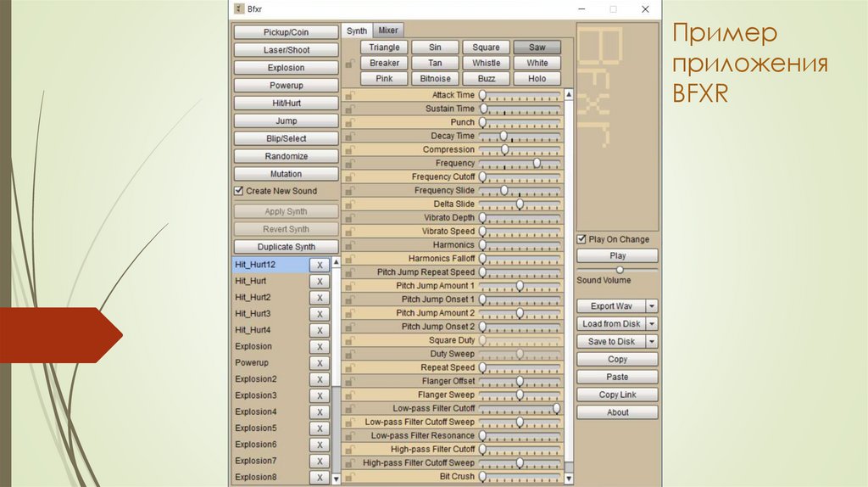The height and width of the screenshot is (487, 868).
Task: Uncheck the Create New Sound checkbox
Action: tap(238, 191)
